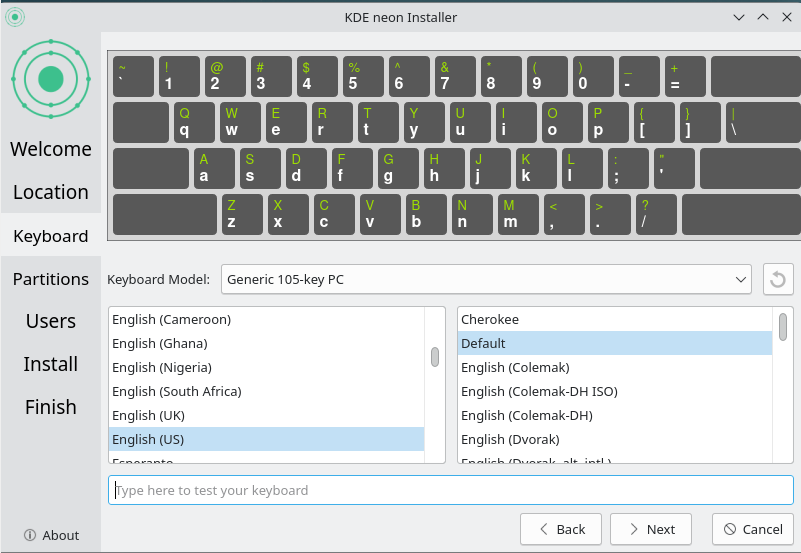Image resolution: width=801 pixels, height=553 pixels.
Task: Select English (Colemak-DH ISO) variant
Action: tap(615, 392)
